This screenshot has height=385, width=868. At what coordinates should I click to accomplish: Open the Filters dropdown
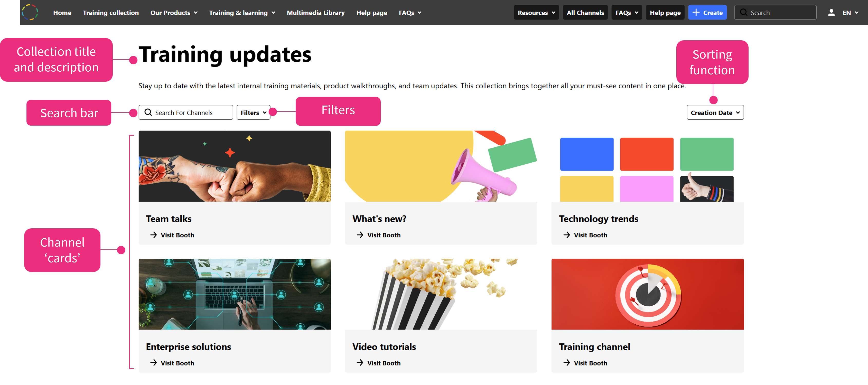click(253, 112)
